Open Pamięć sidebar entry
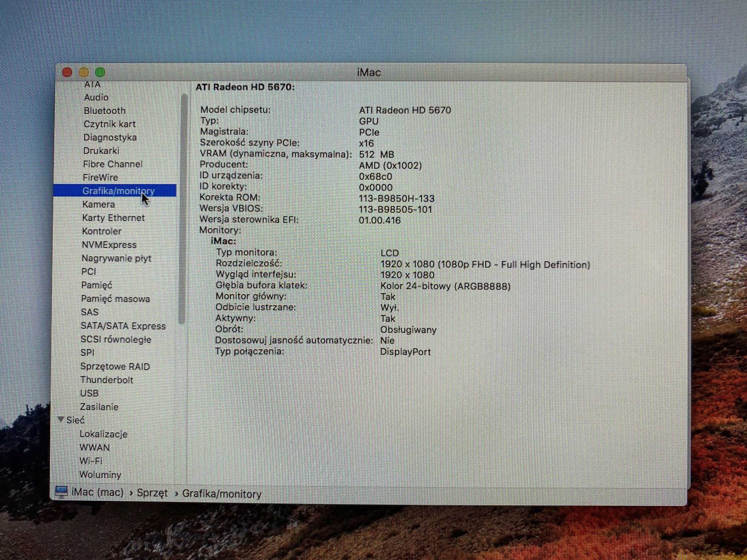This screenshot has width=747, height=560. pyautogui.click(x=96, y=285)
